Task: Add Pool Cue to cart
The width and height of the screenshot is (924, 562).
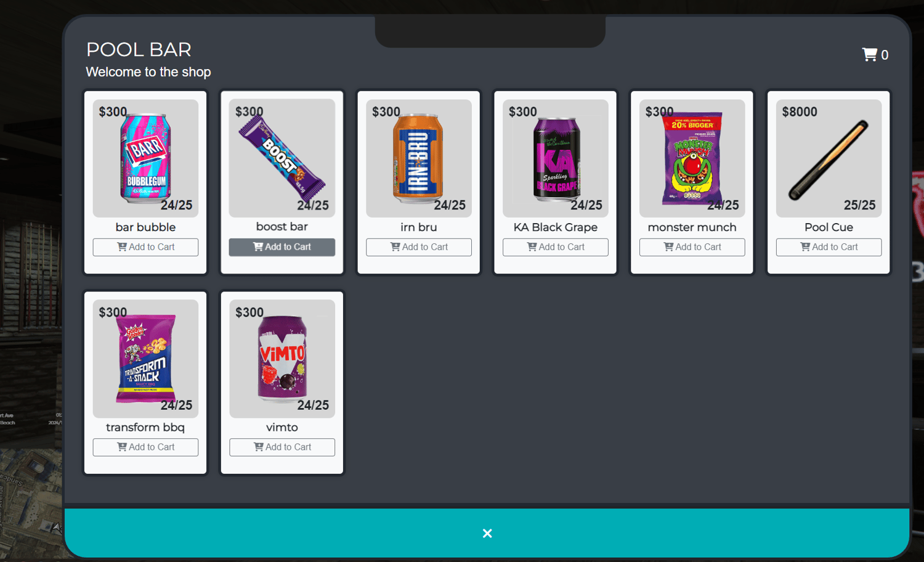Action: tap(829, 247)
